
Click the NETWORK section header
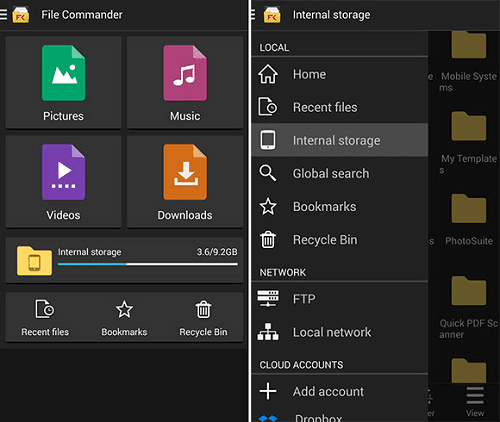pyautogui.click(x=283, y=272)
